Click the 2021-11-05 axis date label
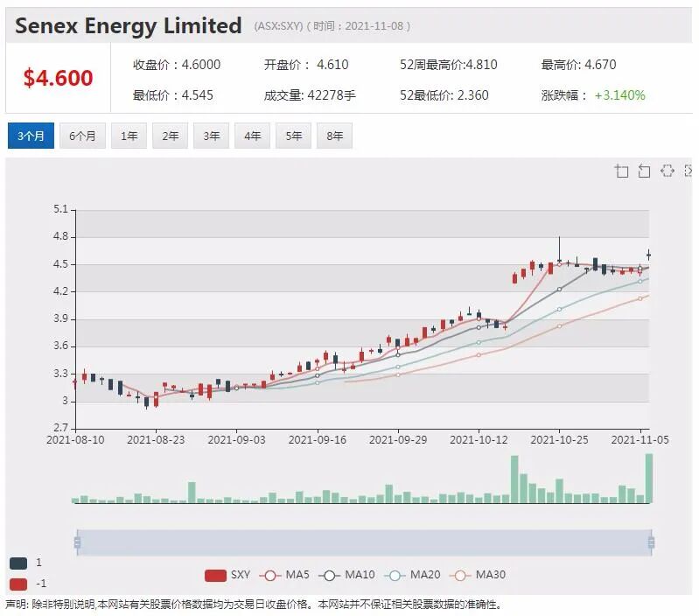Viewport: 699px width, 616px height. click(640, 440)
